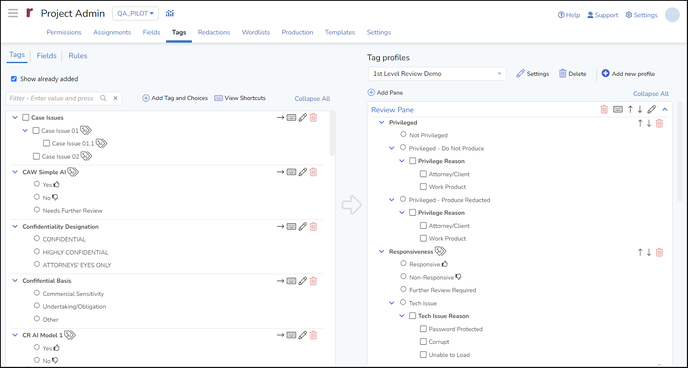The image size is (688, 368).
Task: Collapse the Privileged tag in pane
Action: [x=381, y=123]
